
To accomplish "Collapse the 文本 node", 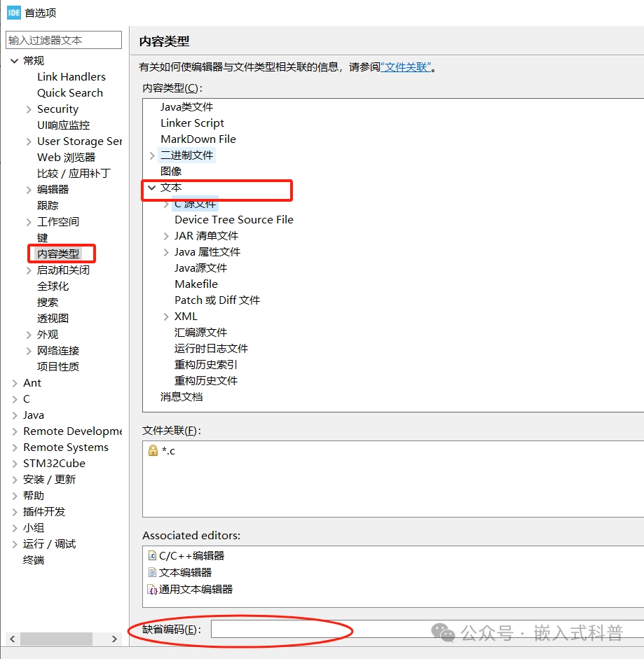I will pyautogui.click(x=151, y=188).
